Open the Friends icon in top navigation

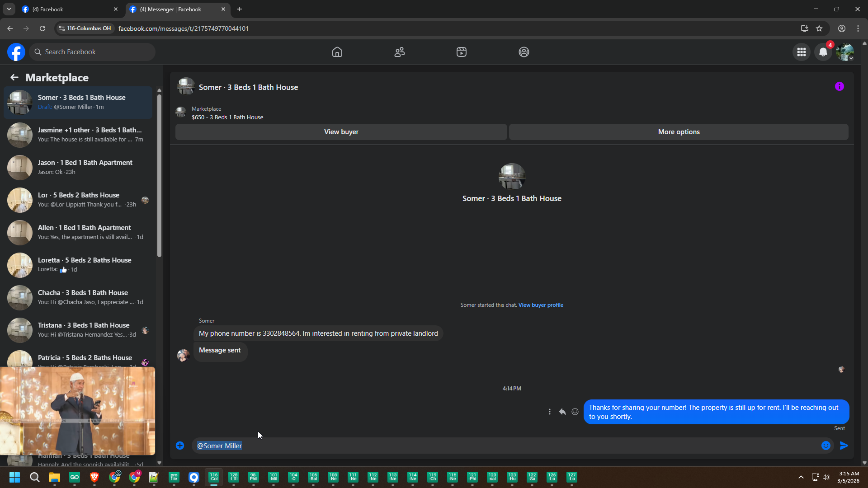[x=400, y=52]
